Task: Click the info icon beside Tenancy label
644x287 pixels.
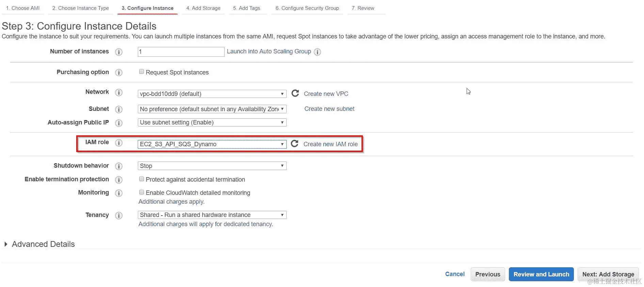Action: coord(118,216)
